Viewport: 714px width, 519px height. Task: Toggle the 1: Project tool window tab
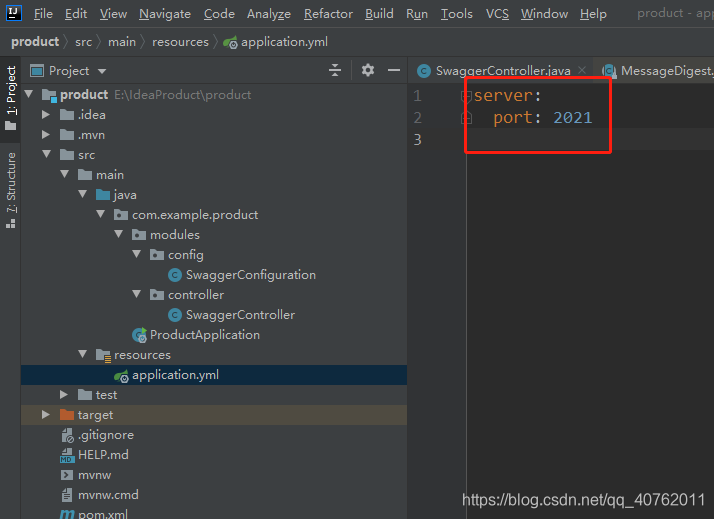click(10, 97)
